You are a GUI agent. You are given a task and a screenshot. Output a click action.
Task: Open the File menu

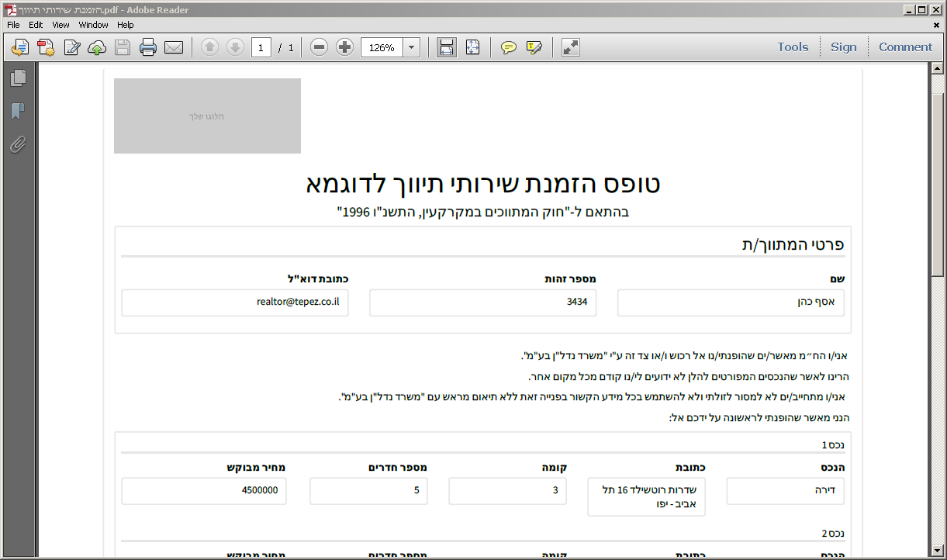point(13,25)
